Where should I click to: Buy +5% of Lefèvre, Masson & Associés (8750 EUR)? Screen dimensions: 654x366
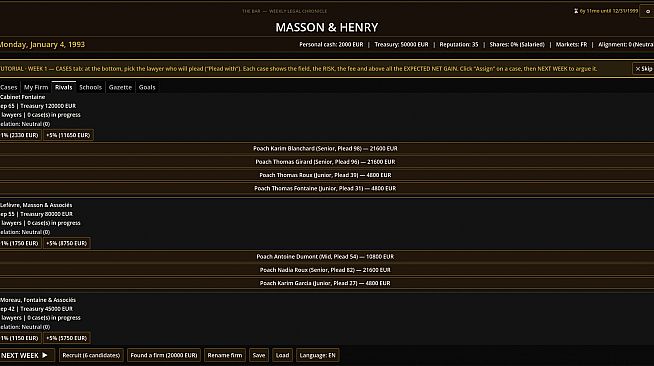click(66, 243)
